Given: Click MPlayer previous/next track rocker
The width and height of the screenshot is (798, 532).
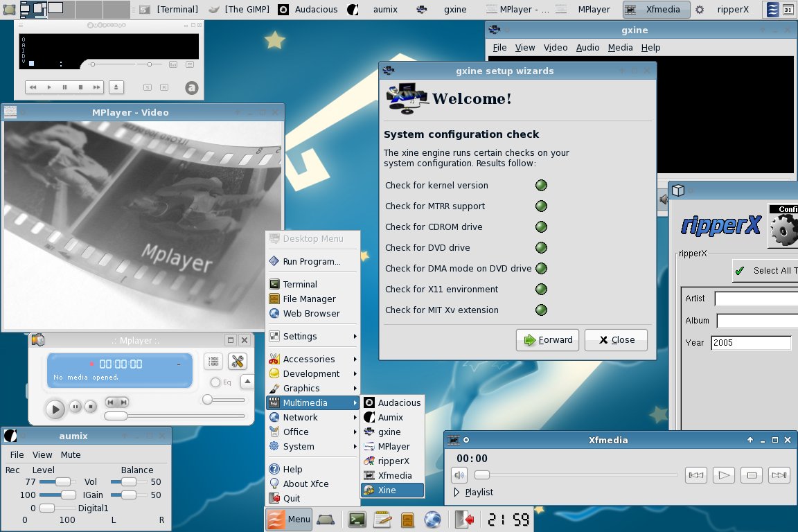Looking at the screenshot, I should 117,402.
